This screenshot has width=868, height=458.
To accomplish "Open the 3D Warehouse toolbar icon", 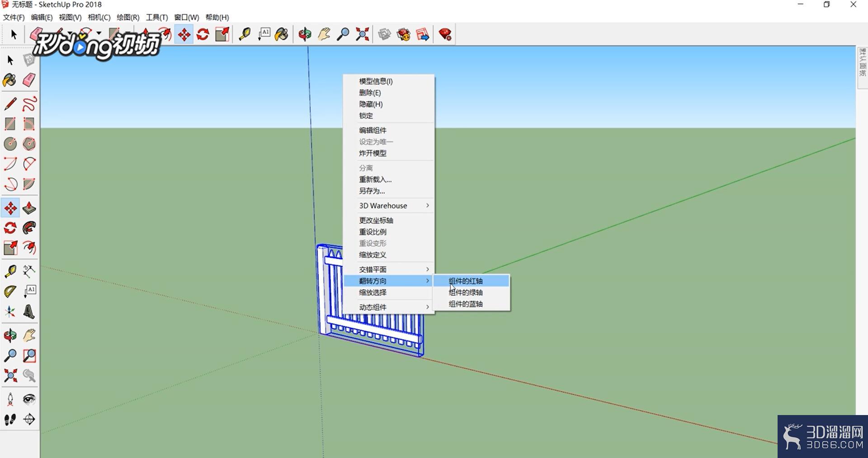I will 384,34.
